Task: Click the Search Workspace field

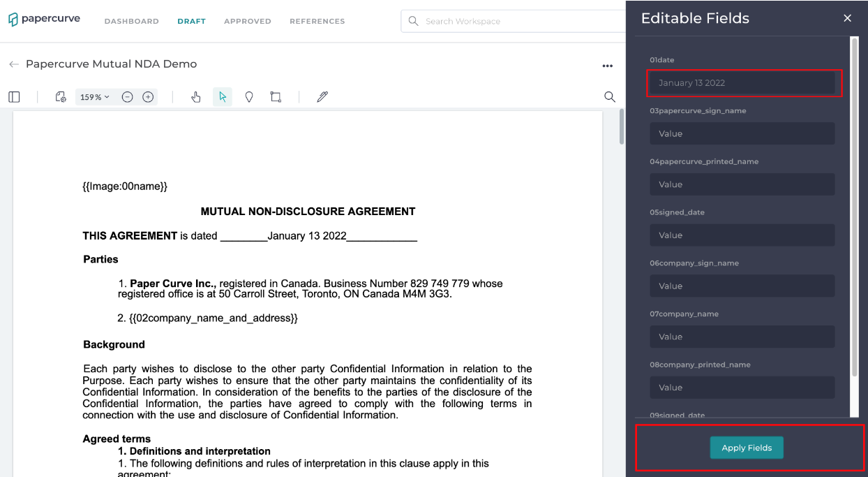Action: (514, 21)
